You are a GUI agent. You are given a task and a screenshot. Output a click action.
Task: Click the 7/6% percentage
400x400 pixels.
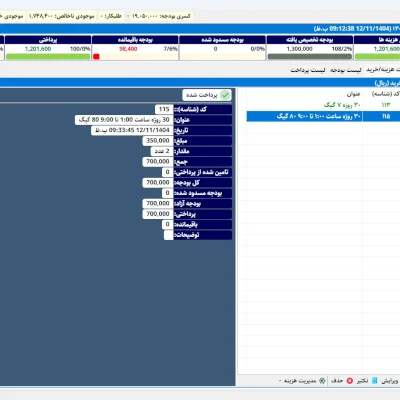coord(170,49)
